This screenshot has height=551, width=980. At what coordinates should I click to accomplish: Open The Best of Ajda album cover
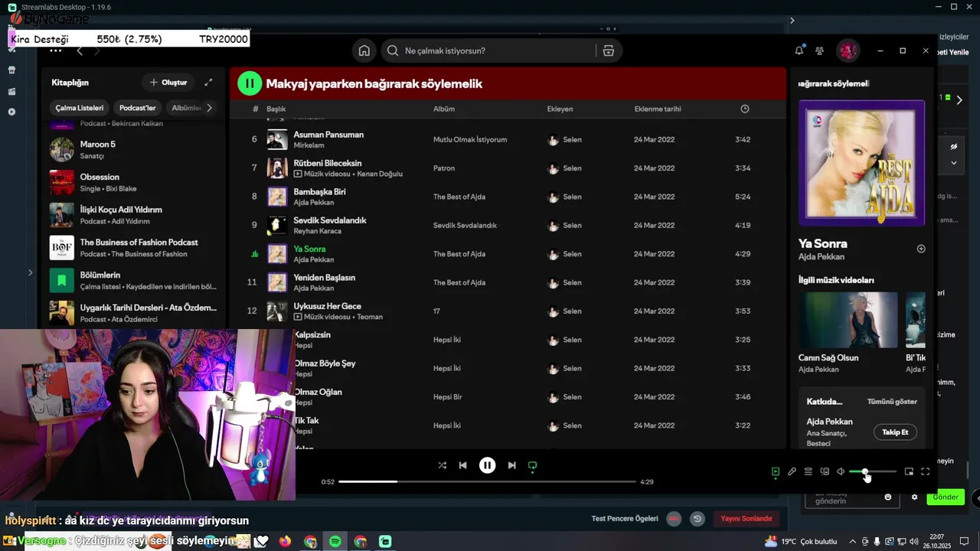[861, 163]
